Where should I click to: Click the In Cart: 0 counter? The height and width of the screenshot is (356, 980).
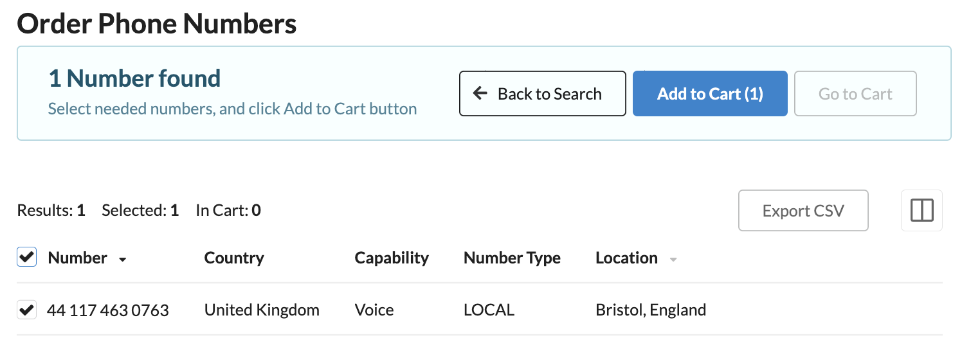click(x=228, y=210)
